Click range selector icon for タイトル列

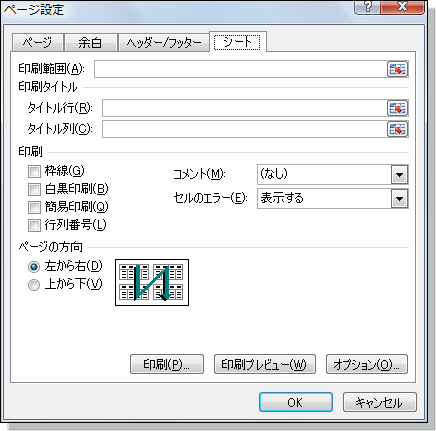point(397,129)
